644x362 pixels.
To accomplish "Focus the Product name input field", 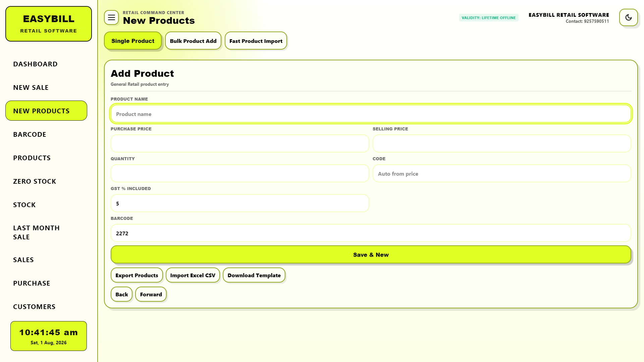I will [371, 114].
